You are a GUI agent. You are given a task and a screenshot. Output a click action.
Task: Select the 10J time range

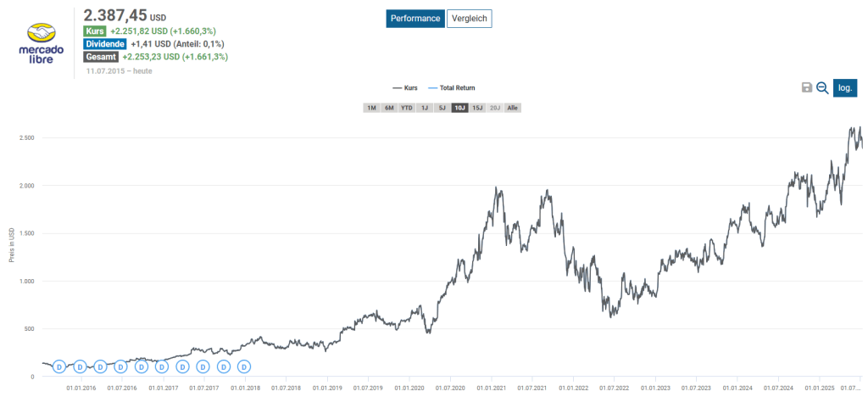(459, 108)
